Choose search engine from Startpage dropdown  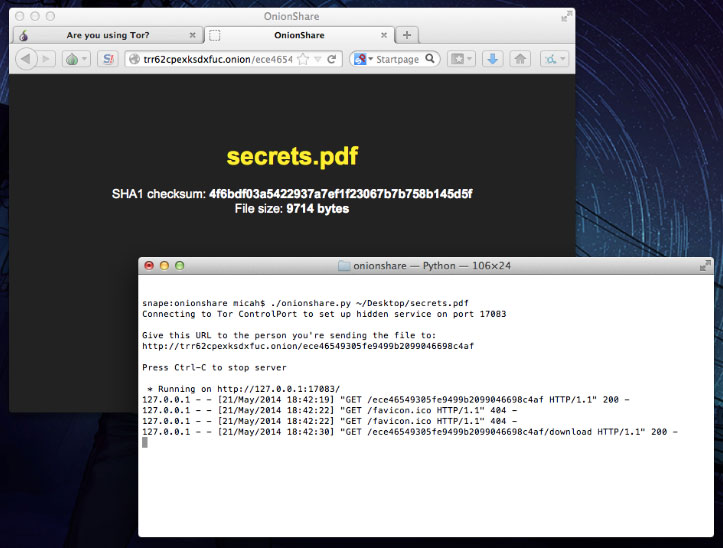[x=363, y=59]
